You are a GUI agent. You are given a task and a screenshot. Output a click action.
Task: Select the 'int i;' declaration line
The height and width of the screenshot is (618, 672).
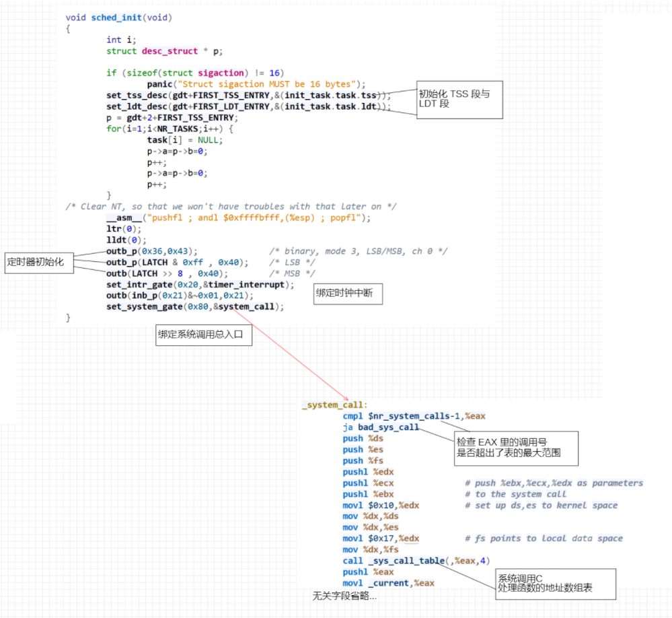(x=121, y=40)
